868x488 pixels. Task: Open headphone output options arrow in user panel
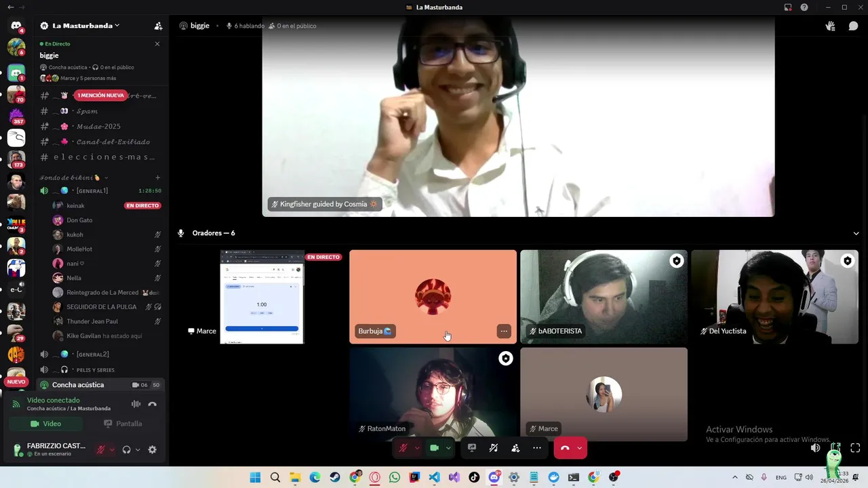[138, 449]
